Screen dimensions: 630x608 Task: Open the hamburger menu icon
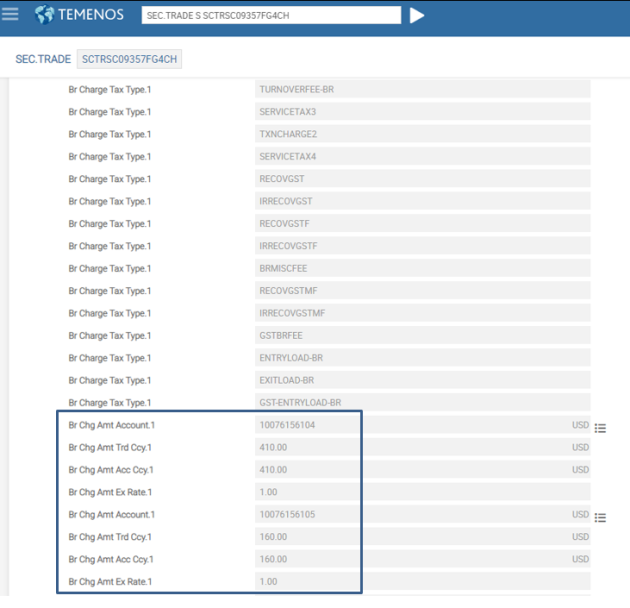tap(10, 14)
